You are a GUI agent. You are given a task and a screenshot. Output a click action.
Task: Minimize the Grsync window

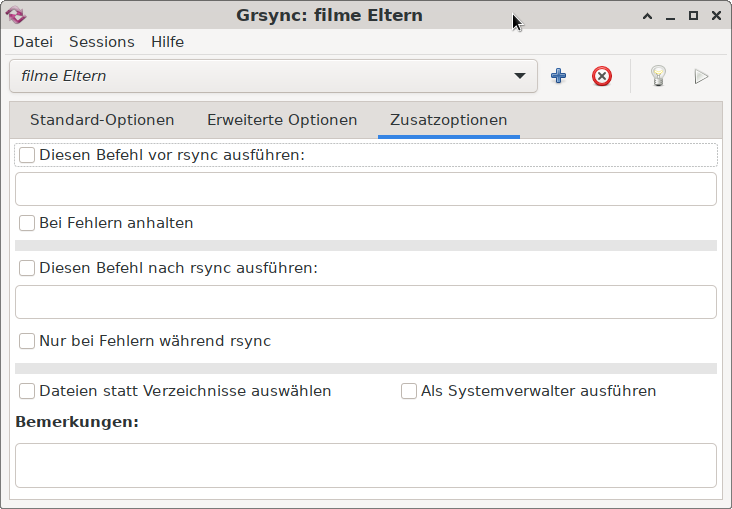click(670, 18)
